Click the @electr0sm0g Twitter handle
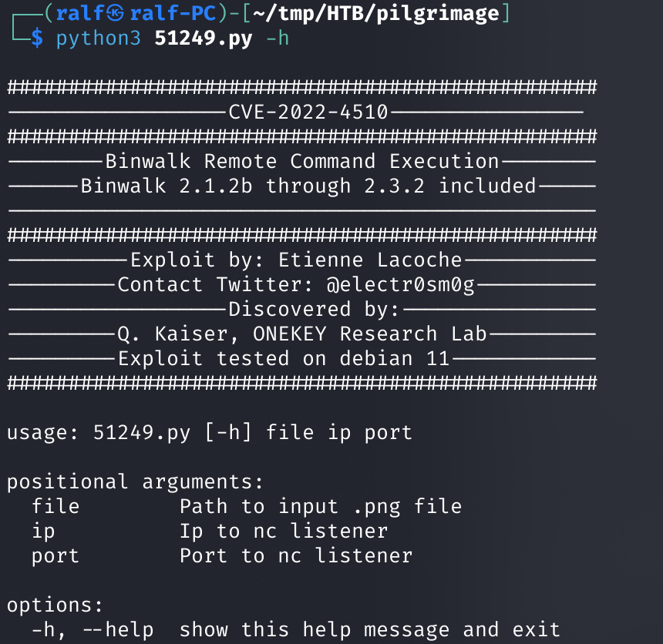Image resolution: width=663 pixels, height=644 pixels. pyautogui.click(x=401, y=285)
